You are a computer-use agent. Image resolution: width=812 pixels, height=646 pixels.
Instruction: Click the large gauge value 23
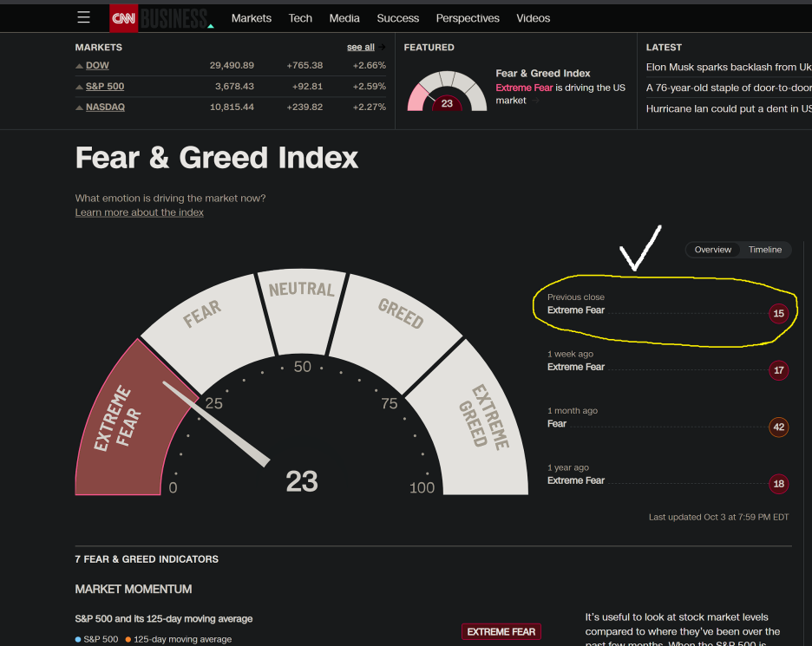(x=302, y=482)
